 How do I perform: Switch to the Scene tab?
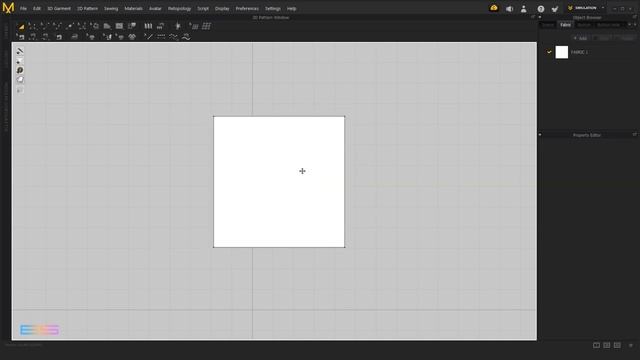(548, 25)
